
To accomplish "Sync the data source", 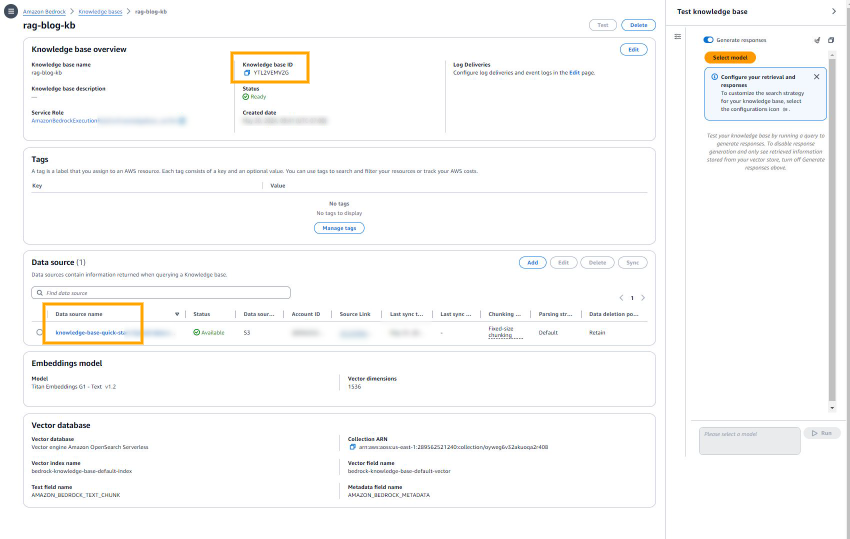I will 633,263.
